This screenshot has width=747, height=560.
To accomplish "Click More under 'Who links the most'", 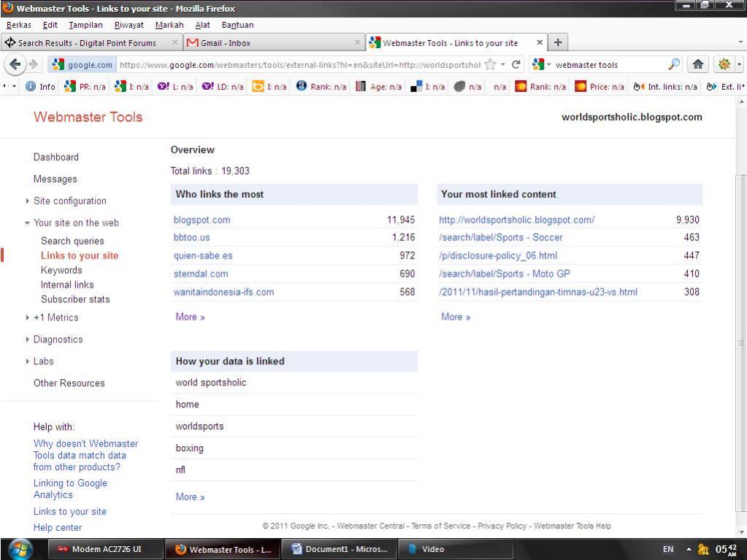I will point(190,317).
